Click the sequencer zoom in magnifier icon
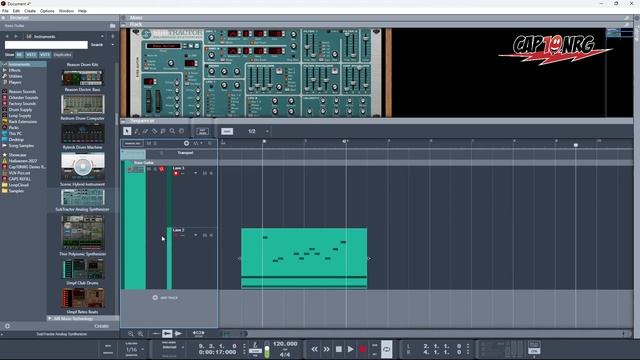The width and height of the screenshot is (640, 360). pyautogui.click(x=140, y=334)
